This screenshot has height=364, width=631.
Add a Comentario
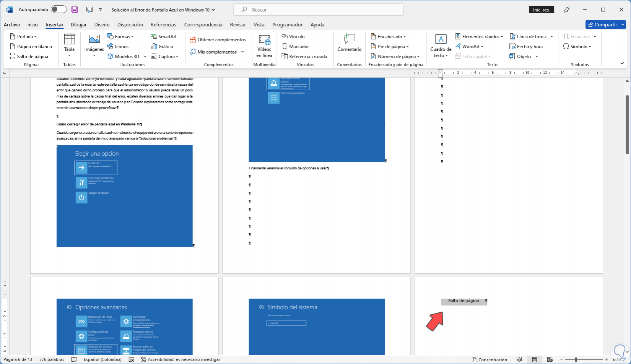(349, 43)
